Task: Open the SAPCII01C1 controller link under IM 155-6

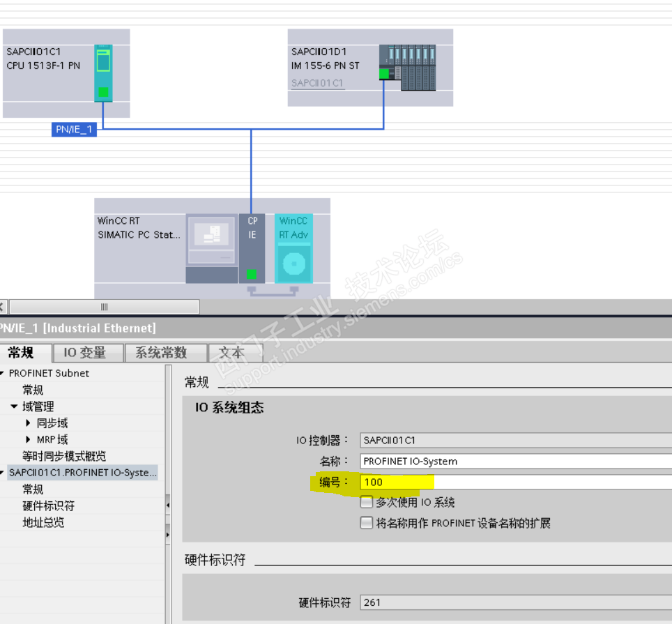Action: pos(317,83)
